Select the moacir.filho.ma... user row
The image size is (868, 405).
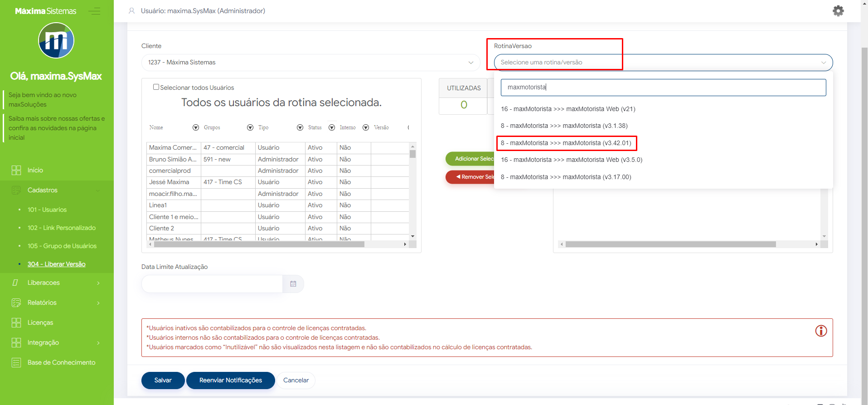click(278, 194)
